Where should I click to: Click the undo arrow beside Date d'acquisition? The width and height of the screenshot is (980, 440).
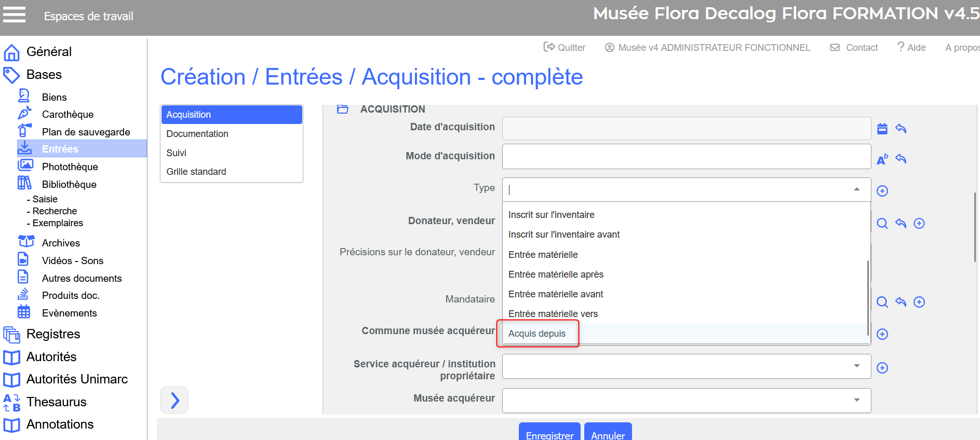[x=901, y=129]
